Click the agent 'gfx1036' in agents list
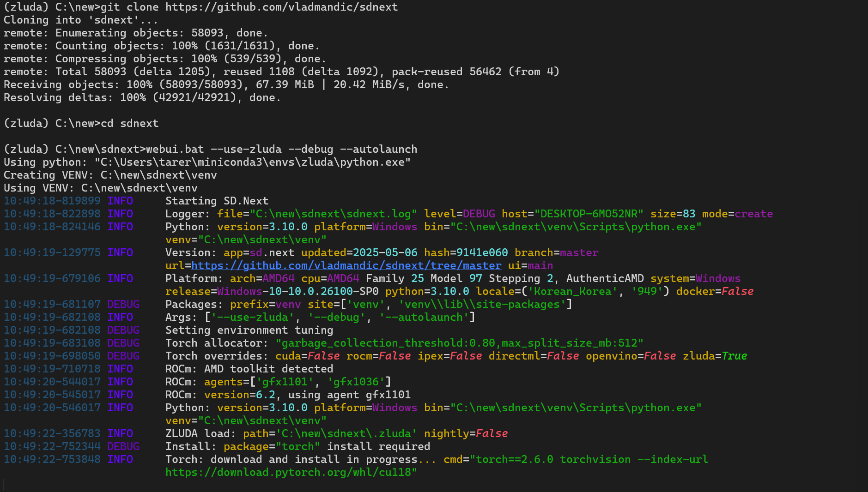Viewport: 868px width, 492px height. coord(356,382)
